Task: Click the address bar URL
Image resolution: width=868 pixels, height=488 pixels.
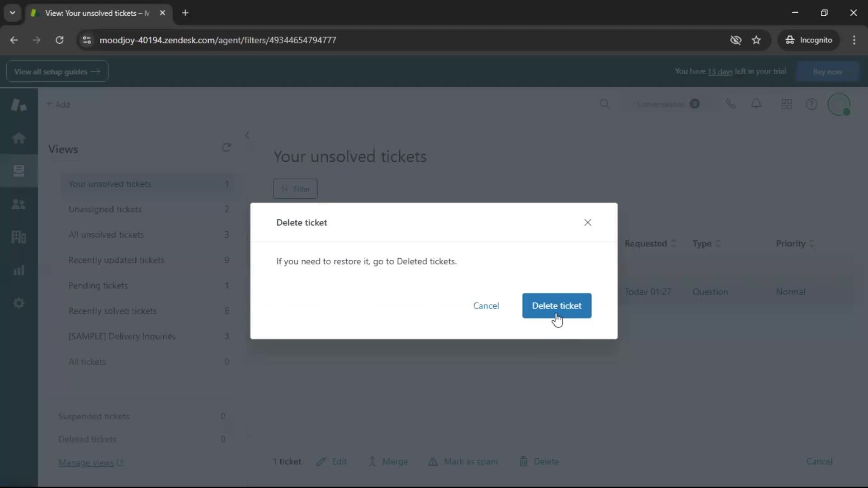Action: pyautogui.click(x=217, y=40)
